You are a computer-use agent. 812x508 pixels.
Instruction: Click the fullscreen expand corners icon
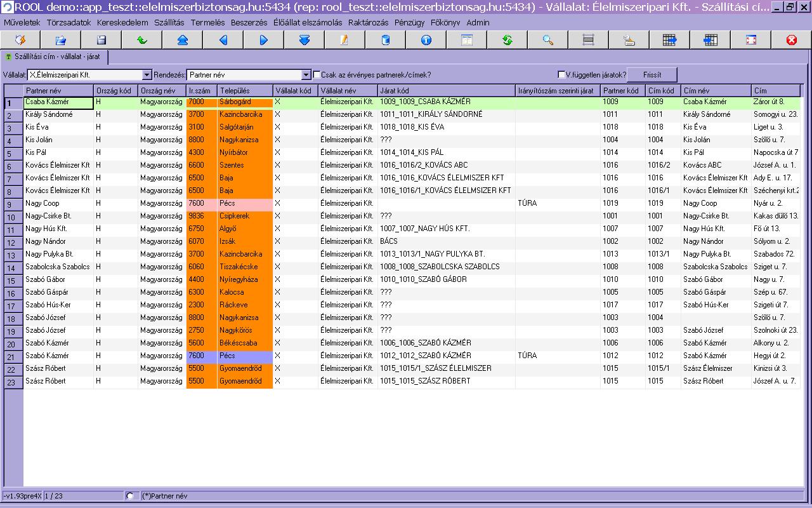click(751, 40)
